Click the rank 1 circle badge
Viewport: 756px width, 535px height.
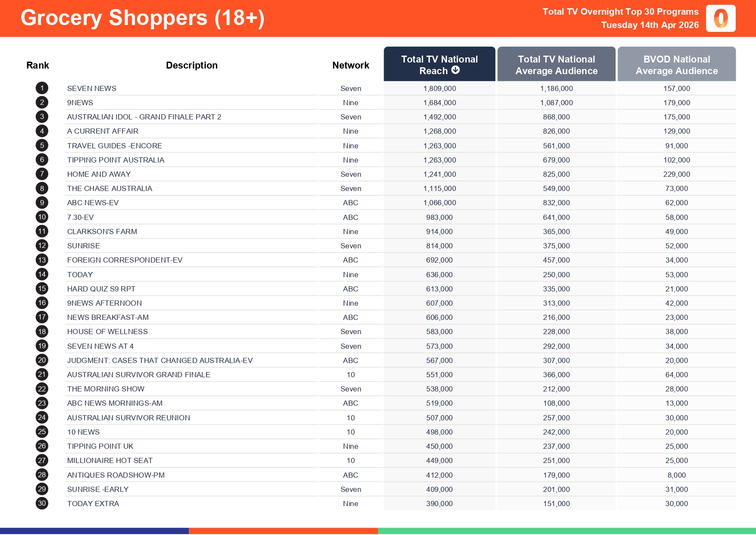(42, 88)
